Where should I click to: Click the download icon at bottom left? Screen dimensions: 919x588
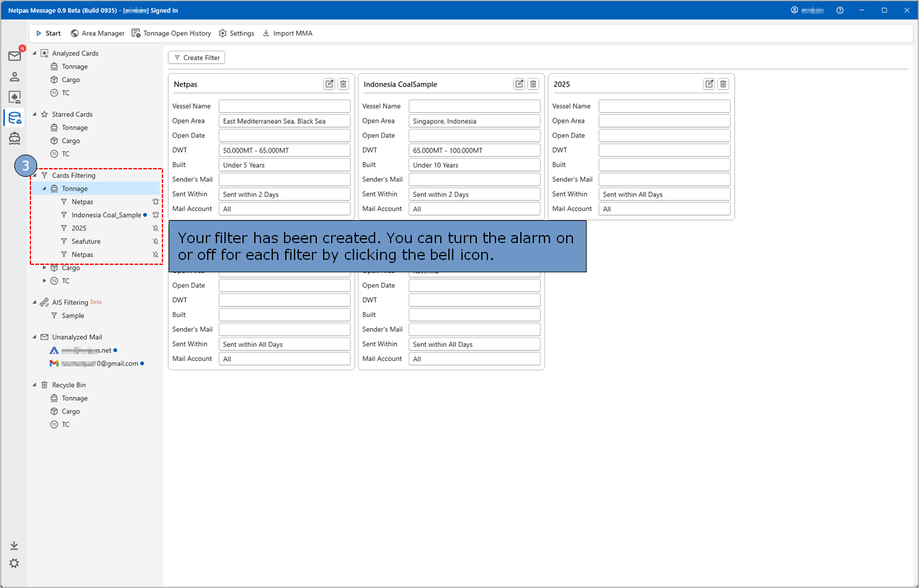coord(14,546)
